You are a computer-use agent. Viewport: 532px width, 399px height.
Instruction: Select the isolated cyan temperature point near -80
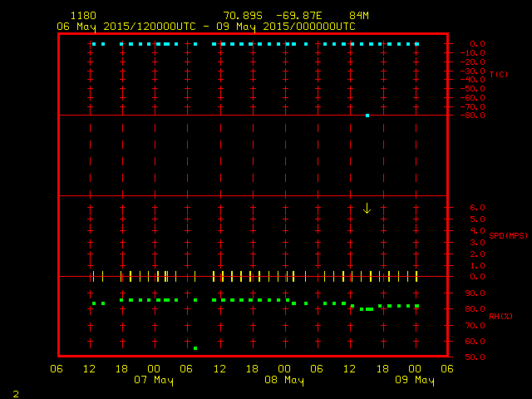(367, 116)
